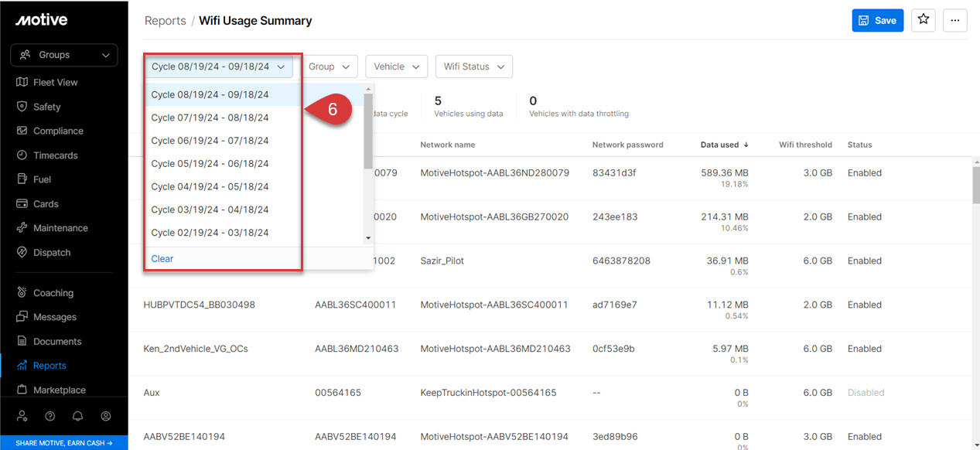Open Fleet View map icon in sidebar
The height and width of the screenshot is (450, 980).
[x=22, y=82]
